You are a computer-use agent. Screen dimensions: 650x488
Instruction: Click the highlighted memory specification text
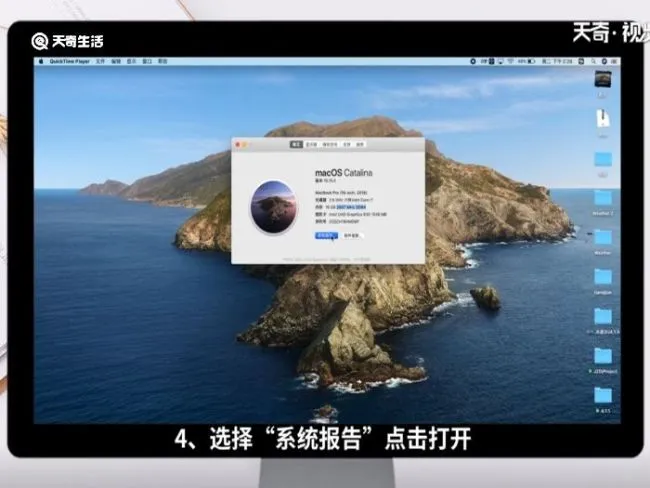point(351,207)
